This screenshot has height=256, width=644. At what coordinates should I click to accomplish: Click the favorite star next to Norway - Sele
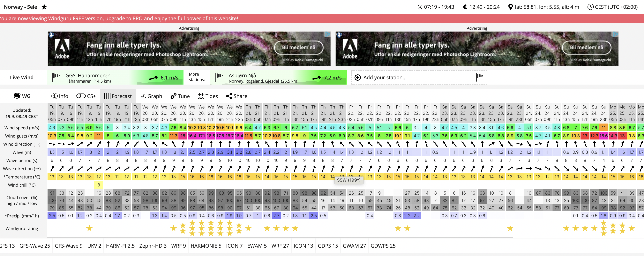[x=44, y=7]
